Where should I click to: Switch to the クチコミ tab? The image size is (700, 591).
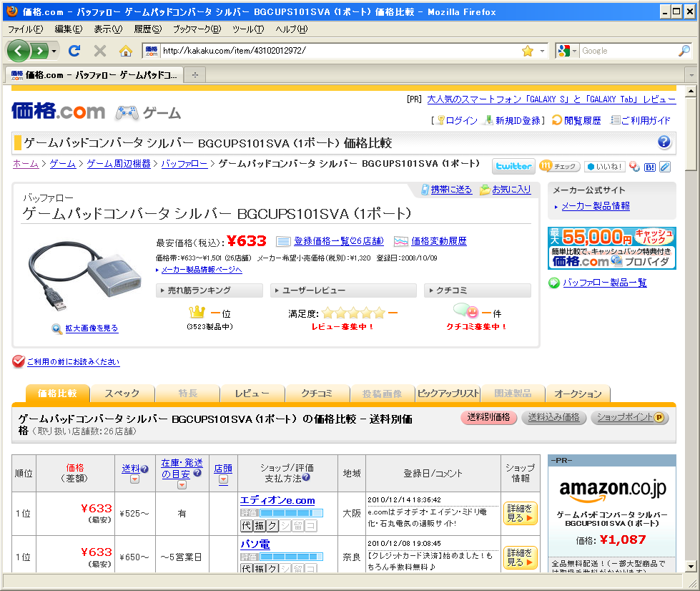tap(317, 394)
